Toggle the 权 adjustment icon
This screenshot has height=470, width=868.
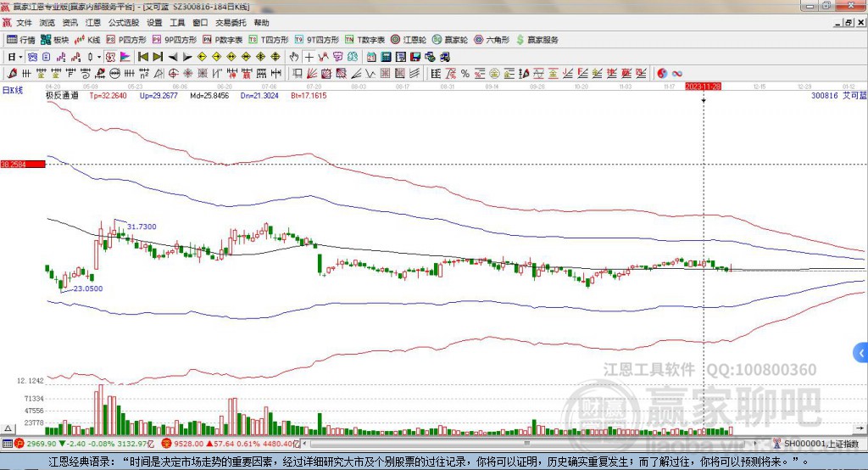coord(110,57)
